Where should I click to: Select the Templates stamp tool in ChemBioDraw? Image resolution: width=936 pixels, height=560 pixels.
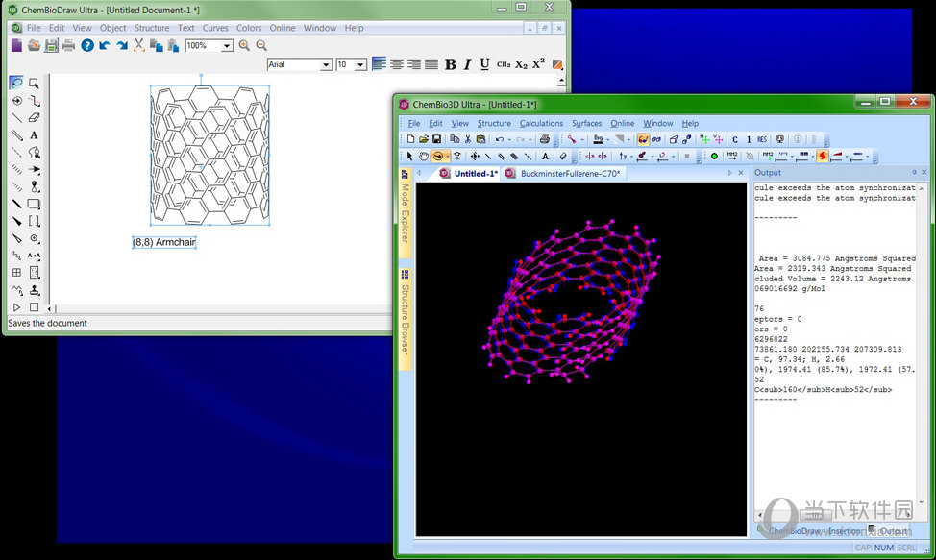click(34, 290)
